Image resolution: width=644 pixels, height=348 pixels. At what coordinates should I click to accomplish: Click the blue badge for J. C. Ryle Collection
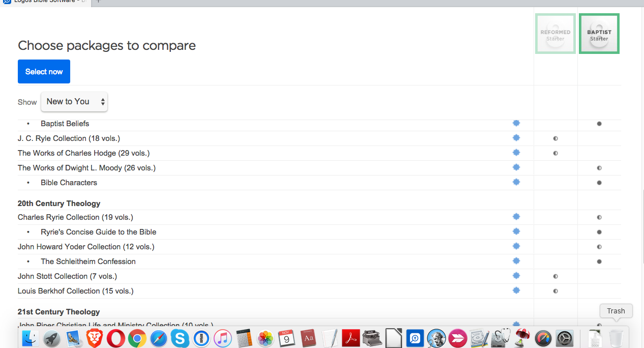coord(516,138)
